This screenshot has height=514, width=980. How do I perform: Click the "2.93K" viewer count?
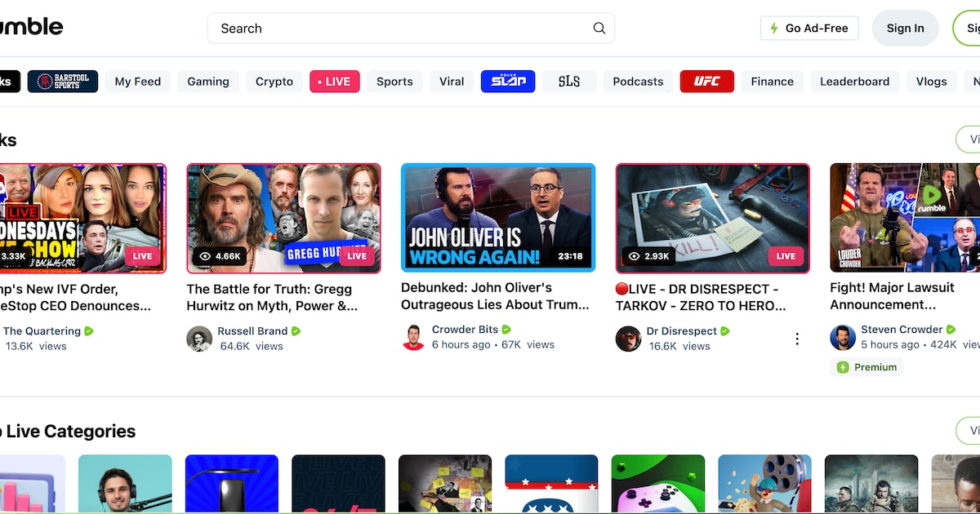(657, 256)
